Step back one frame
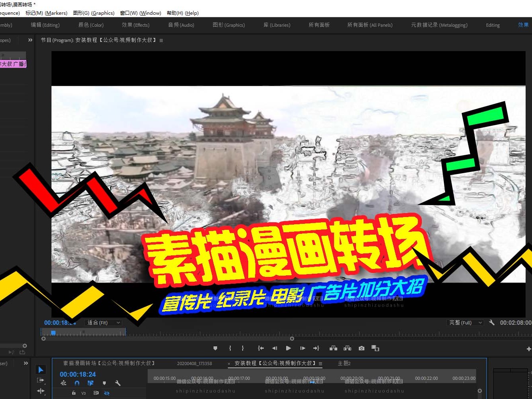 [275, 348]
